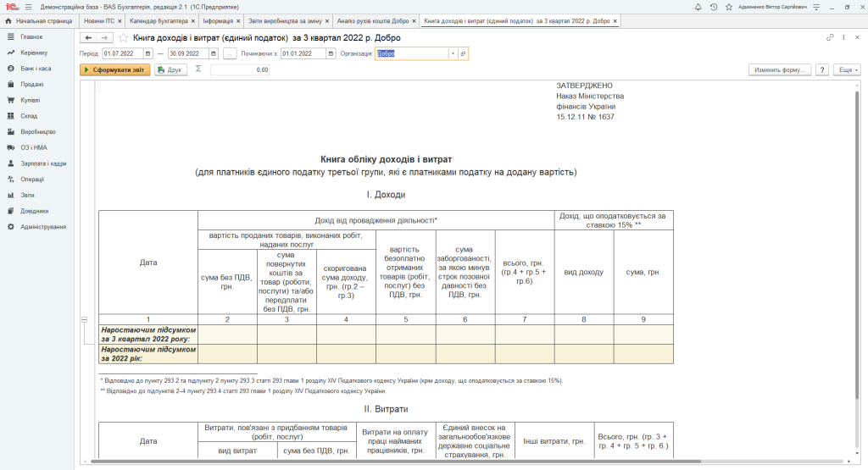Open calendar for period start date

pyautogui.click(x=147, y=53)
